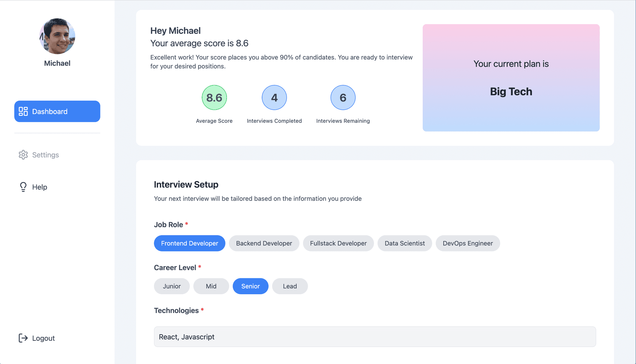Click the Settings gear icon

23,155
